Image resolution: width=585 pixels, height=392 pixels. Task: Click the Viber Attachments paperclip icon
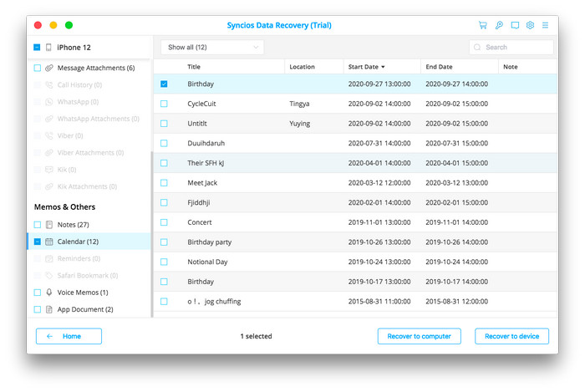pyautogui.click(x=48, y=153)
